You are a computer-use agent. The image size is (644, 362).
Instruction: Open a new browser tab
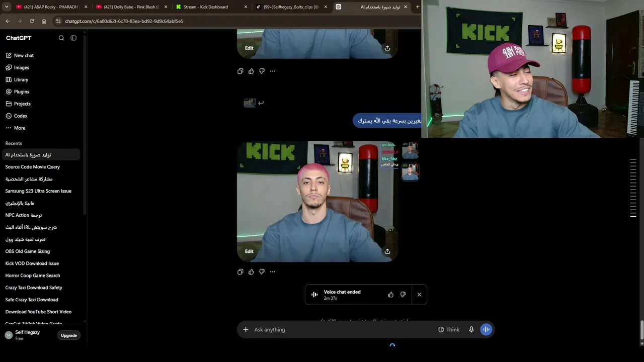click(417, 7)
